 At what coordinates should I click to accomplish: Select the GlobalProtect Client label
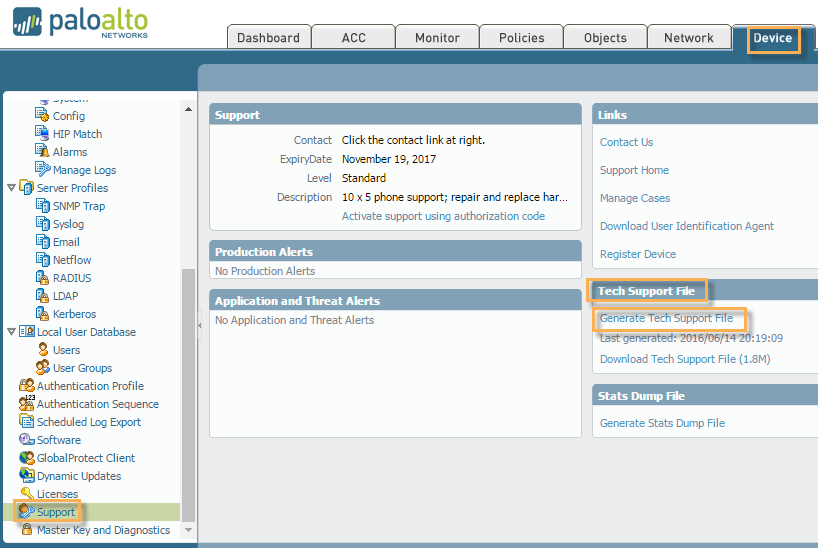click(86, 458)
